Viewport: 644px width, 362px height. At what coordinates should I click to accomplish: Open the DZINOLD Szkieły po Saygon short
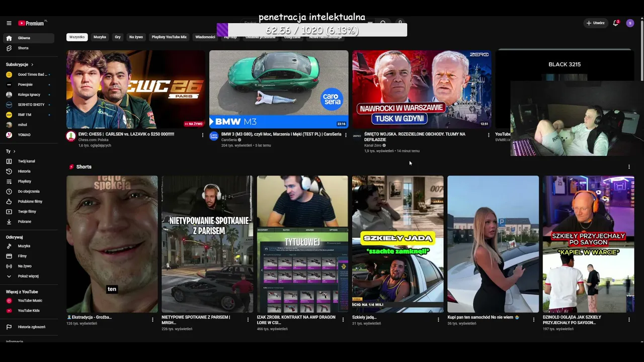pyautogui.click(x=588, y=244)
